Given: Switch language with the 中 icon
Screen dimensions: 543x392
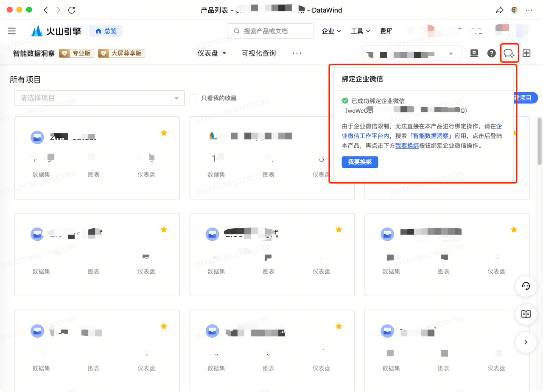Looking at the screenshot, I should click(x=526, y=53).
